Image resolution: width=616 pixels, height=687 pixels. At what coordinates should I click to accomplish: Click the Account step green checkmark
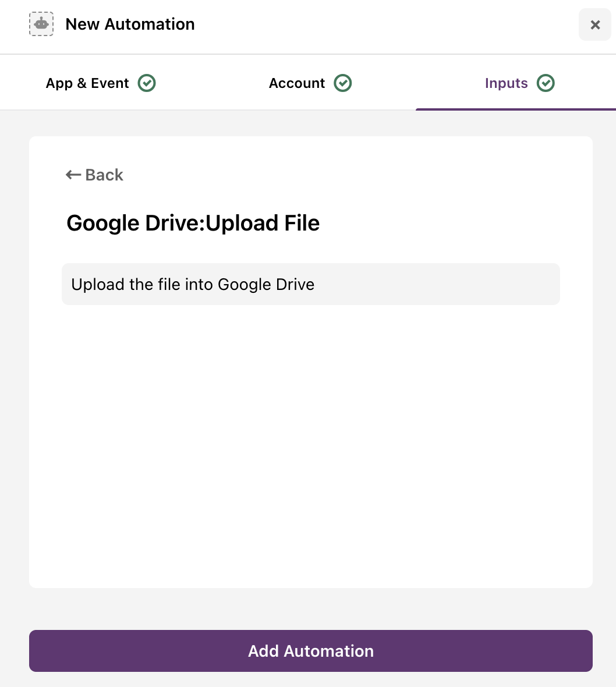(x=342, y=83)
